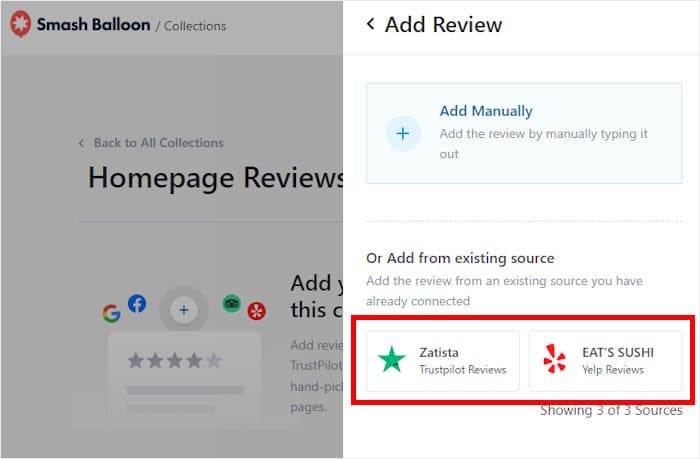Click the star rating in the review illustration
This screenshot has width=700, height=459.
click(x=175, y=360)
